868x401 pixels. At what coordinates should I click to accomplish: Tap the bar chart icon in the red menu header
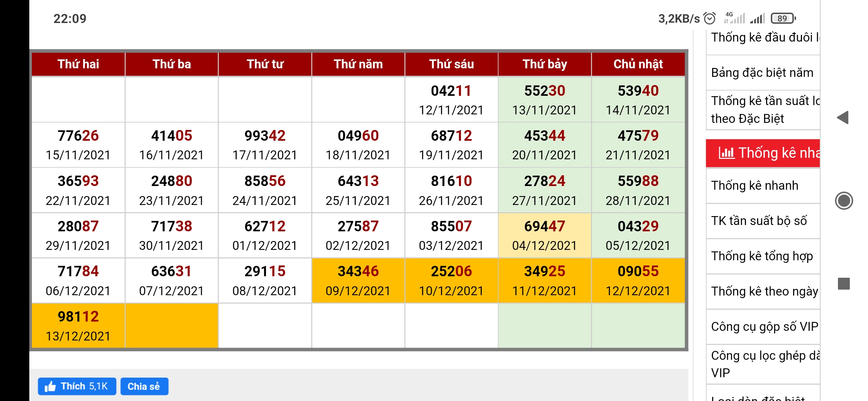726,153
